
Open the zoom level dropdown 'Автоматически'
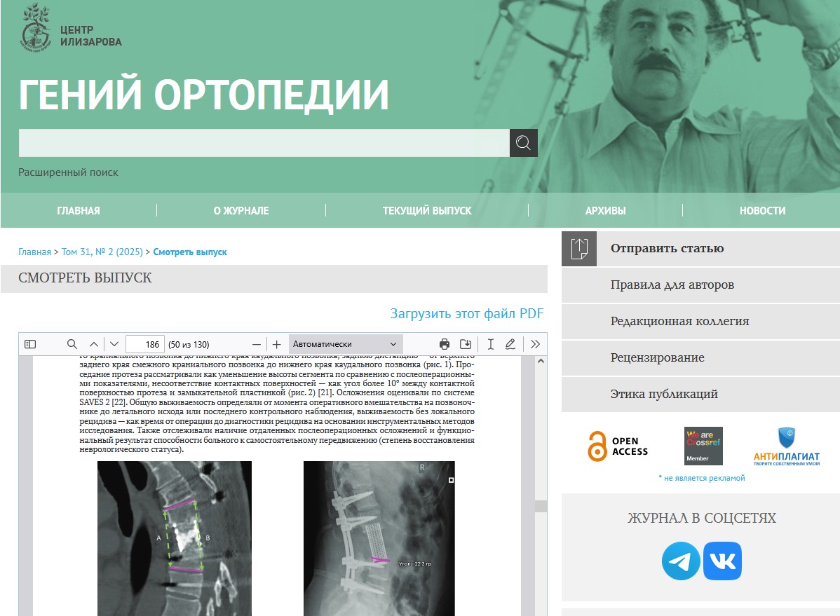tap(346, 344)
